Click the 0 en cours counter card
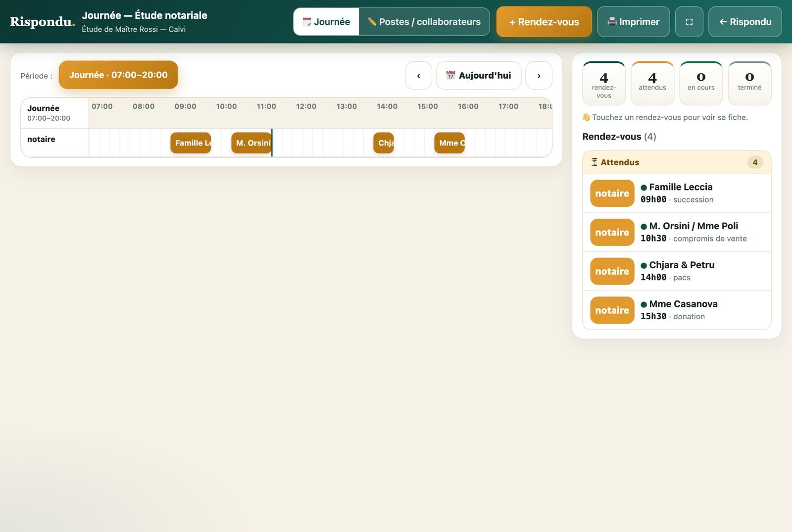The height and width of the screenshot is (532, 792). pyautogui.click(x=701, y=83)
